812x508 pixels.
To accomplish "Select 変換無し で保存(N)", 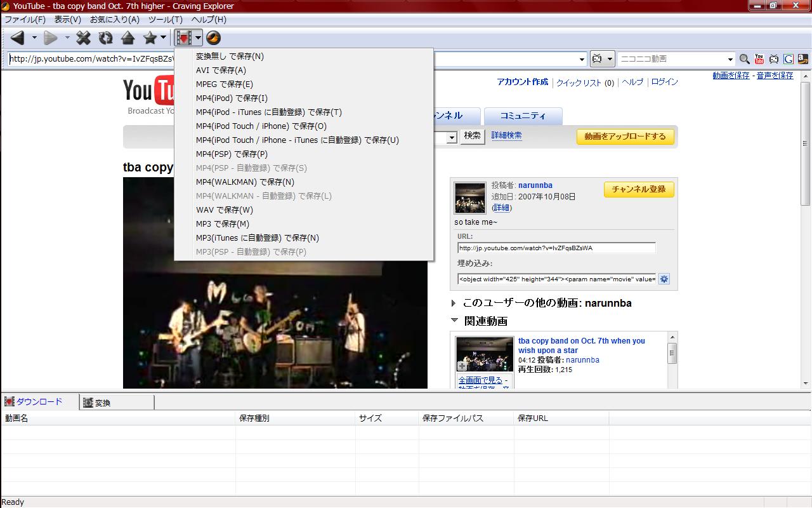I will (304, 57).
